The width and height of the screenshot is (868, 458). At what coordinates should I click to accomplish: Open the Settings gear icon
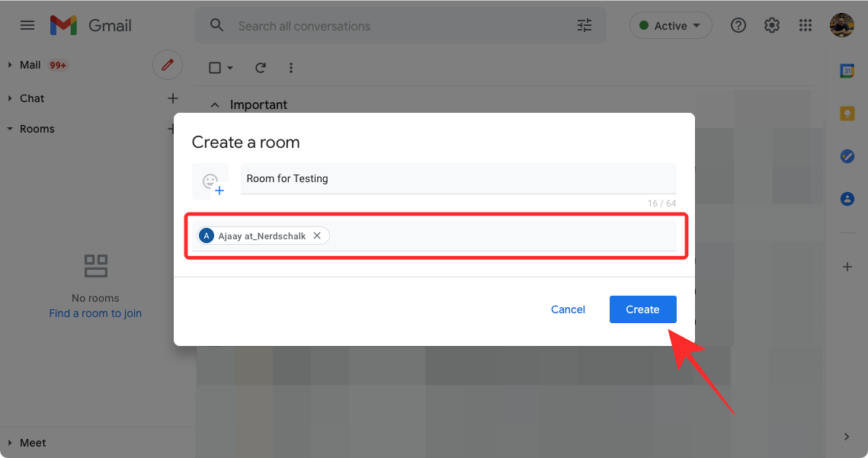772,25
